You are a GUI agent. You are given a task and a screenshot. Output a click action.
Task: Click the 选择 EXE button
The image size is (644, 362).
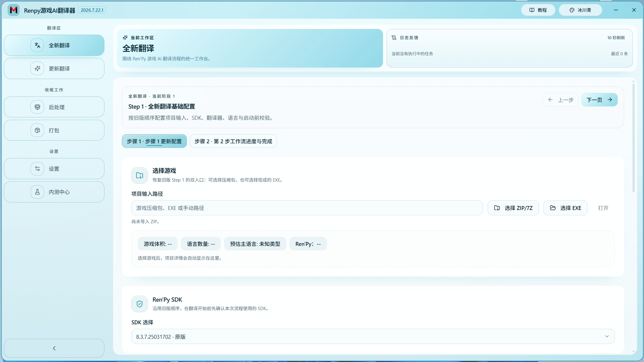click(566, 208)
